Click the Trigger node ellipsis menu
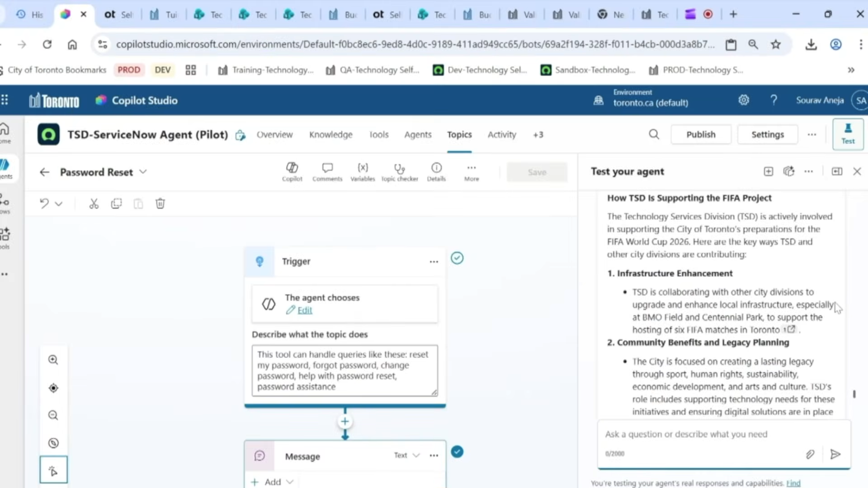 (434, 262)
